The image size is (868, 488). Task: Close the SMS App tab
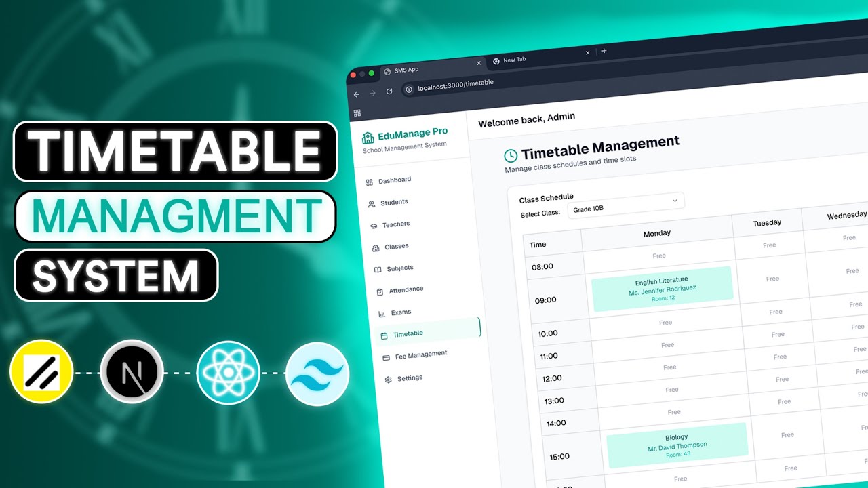[x=479, y=63]
